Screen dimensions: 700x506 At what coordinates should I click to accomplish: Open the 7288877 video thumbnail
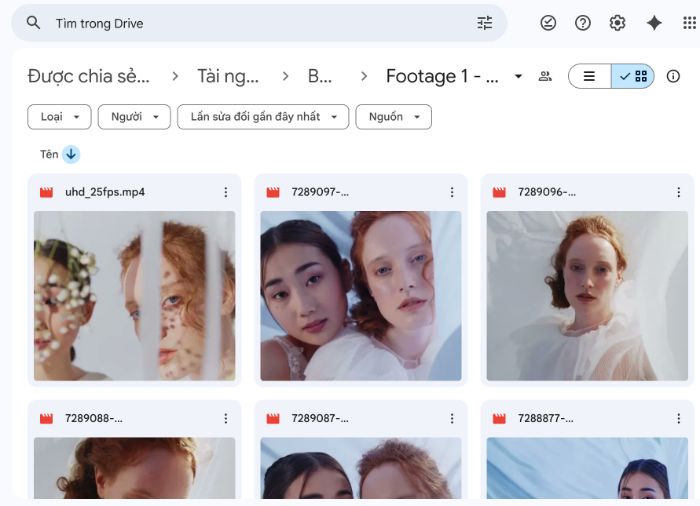(587, 468)
